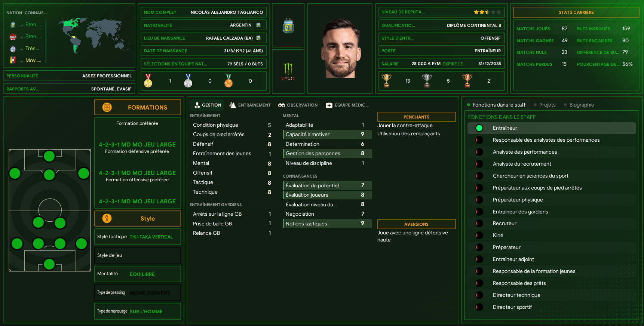Open the Gestion tab

pos(208,105)
